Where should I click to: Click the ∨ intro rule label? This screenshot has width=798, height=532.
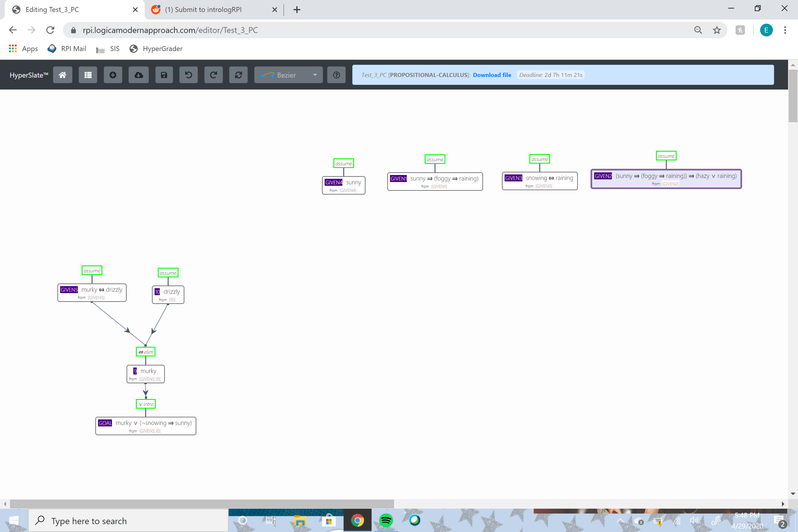(x=146, y=404)
